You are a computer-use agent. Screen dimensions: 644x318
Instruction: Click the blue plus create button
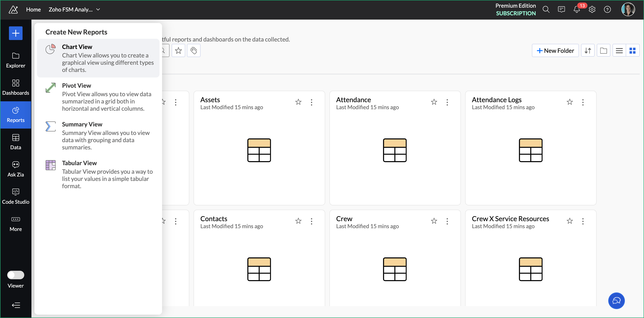click(16, 33)
